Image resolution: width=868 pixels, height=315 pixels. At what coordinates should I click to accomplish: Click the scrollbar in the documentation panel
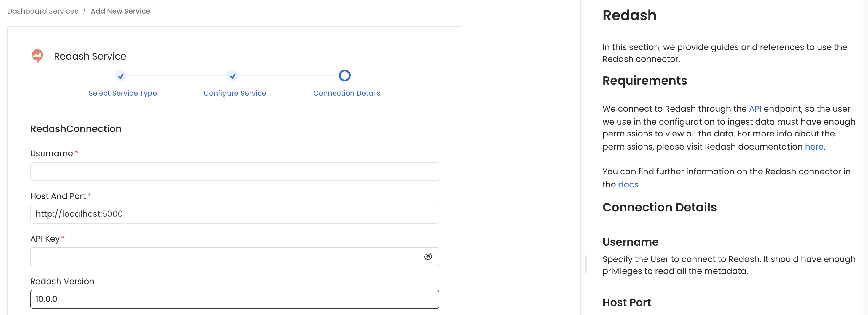(x=586, y=264)
